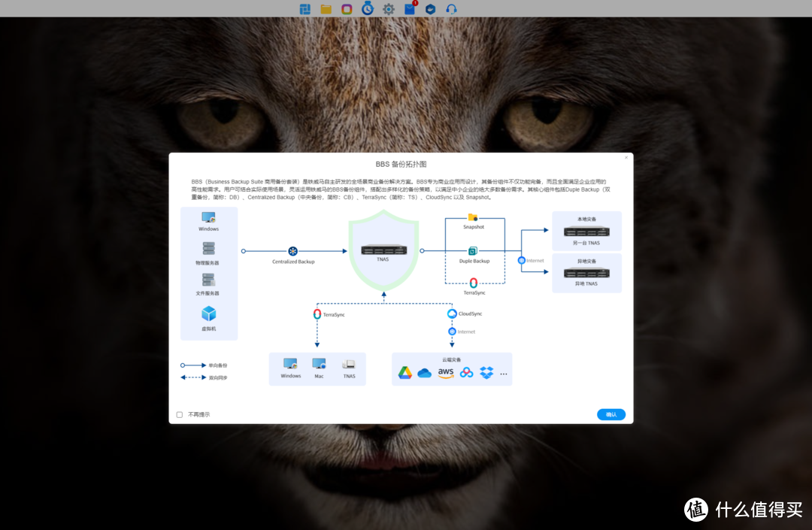Click the Dropbox logo under 云端灾备
This screenshot has width=812, height=530.
pos(486,373)
